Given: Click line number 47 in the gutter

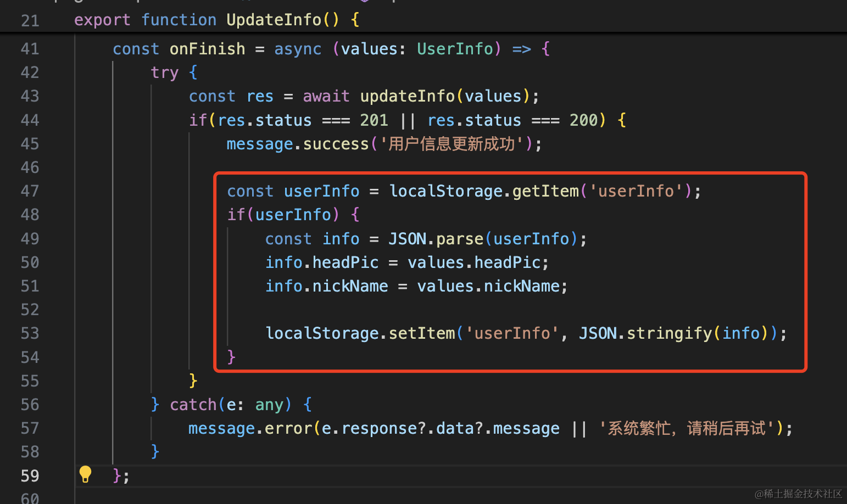Looking at the screenshot, I should (30, 191).
